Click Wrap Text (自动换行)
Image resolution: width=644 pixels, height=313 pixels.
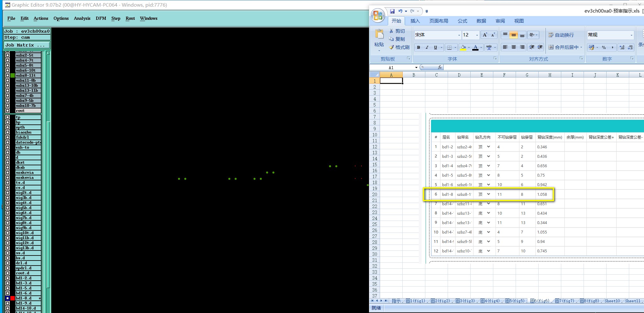click(x=561, y=35)
